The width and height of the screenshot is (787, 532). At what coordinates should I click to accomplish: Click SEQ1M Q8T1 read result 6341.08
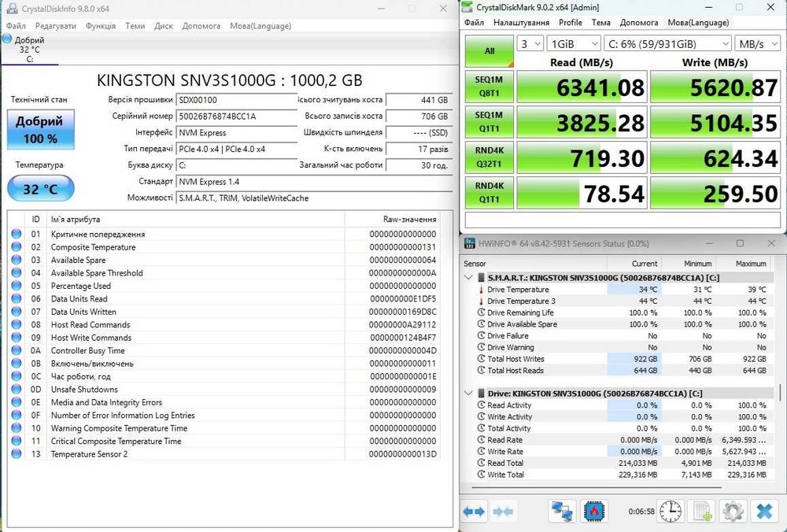(x=582, y=87)
